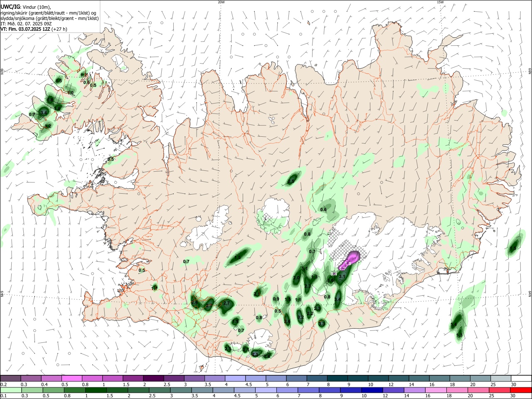The height and width of the screenshot is (399, 532).
Task: Click the 3.1 rain value on the map
Action: (x=342, y=276)
